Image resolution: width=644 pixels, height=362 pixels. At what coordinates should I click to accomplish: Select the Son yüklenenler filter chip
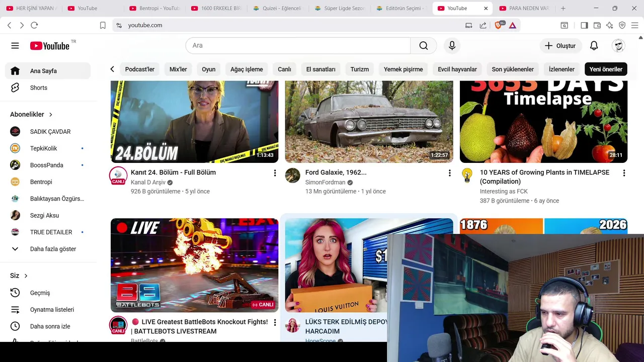[x=512, y=69]
